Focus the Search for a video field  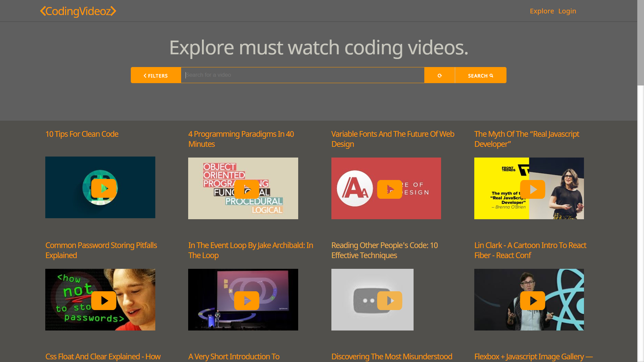(x=302, y=75)
